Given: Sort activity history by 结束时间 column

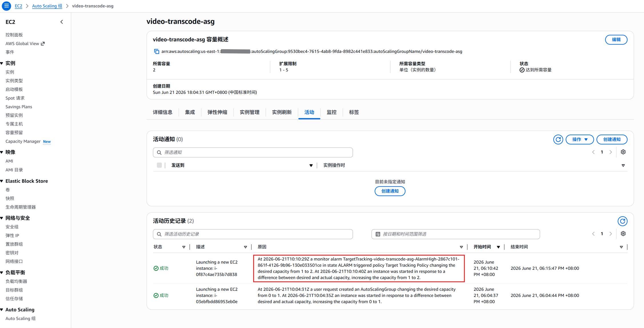Looking at the screenshot, I should [621, 247].
